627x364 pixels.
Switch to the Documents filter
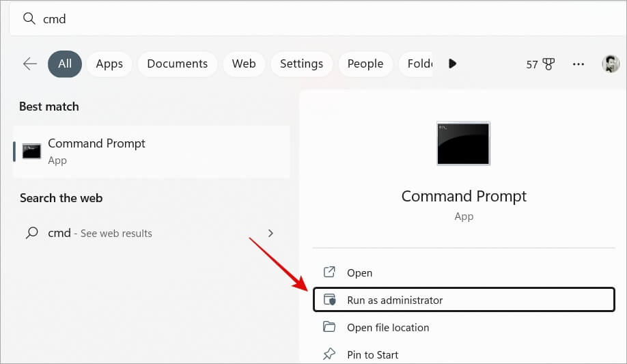point(177,64)
